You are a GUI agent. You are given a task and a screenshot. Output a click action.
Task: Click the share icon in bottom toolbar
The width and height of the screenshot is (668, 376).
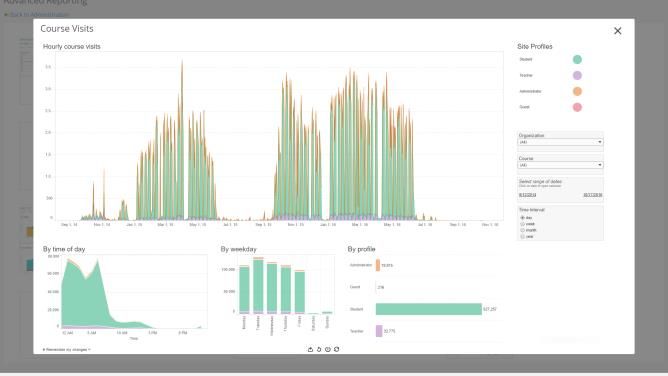(x=310, y=349)
